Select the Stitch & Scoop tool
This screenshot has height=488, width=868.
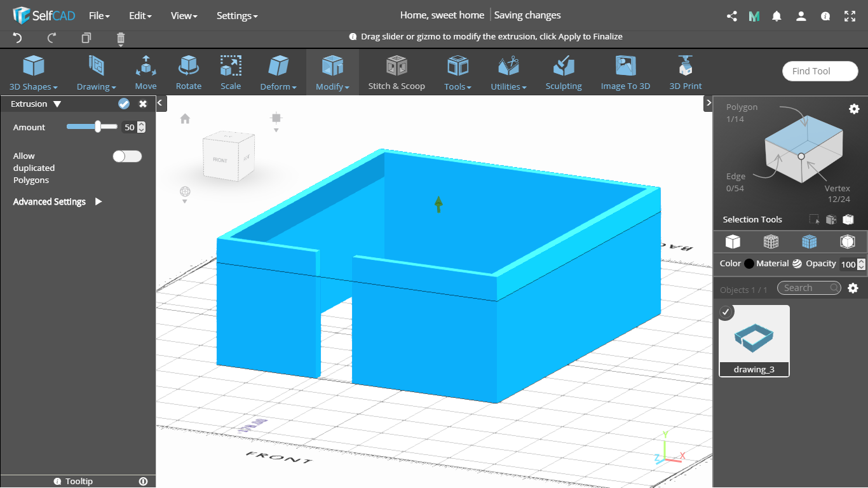(397, 72)
